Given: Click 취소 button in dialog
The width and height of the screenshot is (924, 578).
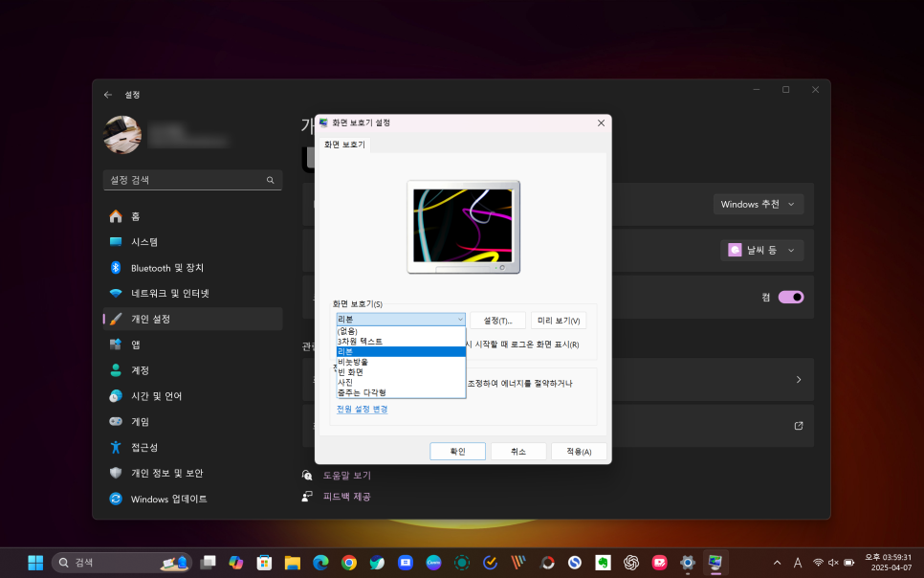Looking at the screenshot, I should (518, 451).
